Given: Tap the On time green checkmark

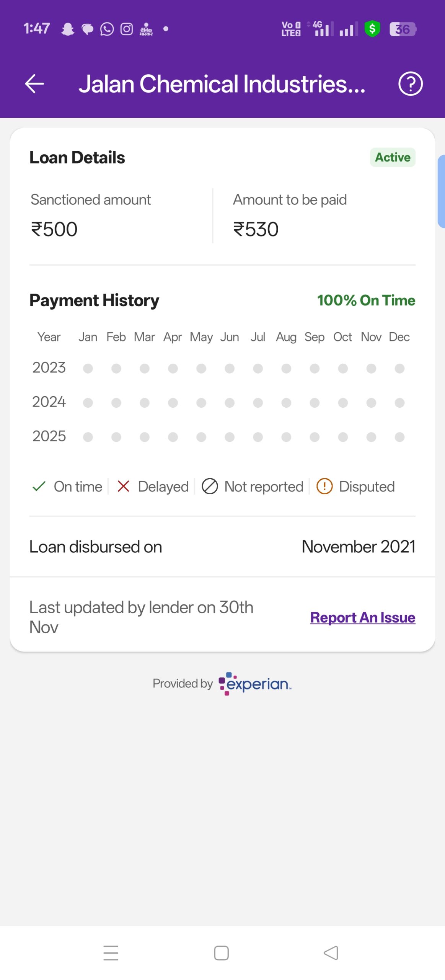Looking at the screenshot, I should pos(39,487).
